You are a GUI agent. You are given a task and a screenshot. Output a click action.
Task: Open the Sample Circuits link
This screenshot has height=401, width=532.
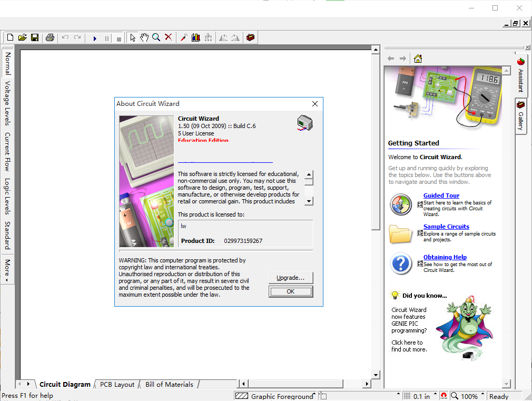446,227
